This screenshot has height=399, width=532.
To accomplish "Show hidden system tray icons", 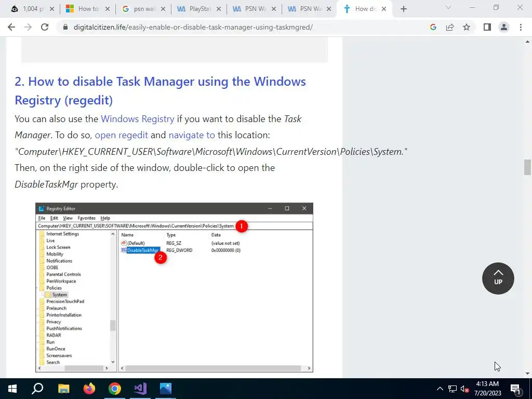I will point(440,389).
